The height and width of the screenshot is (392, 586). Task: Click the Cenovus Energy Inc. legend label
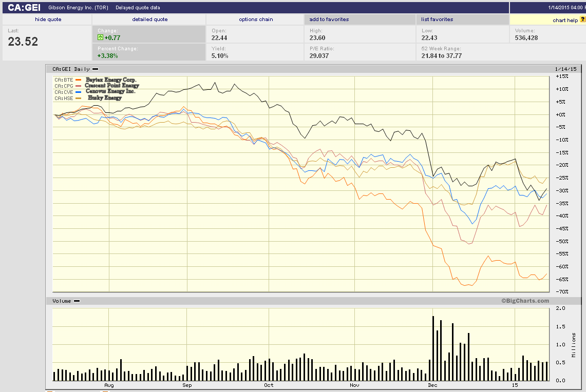[110, 91]
